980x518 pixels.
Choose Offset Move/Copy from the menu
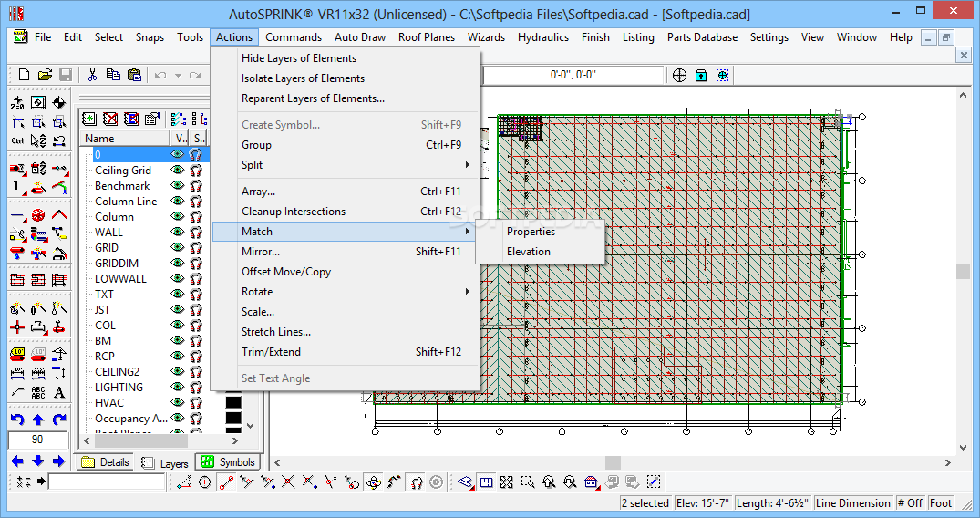(346, 272)
